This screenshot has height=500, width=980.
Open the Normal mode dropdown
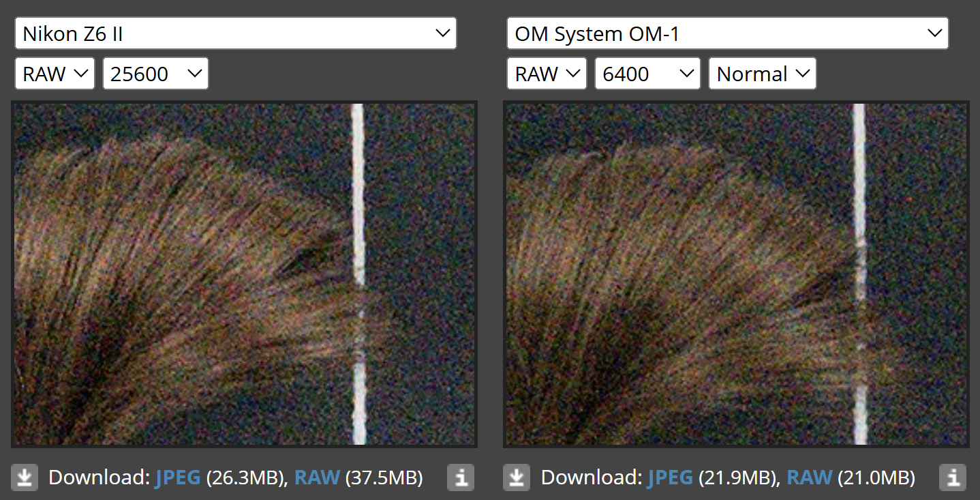click(762, 74)
